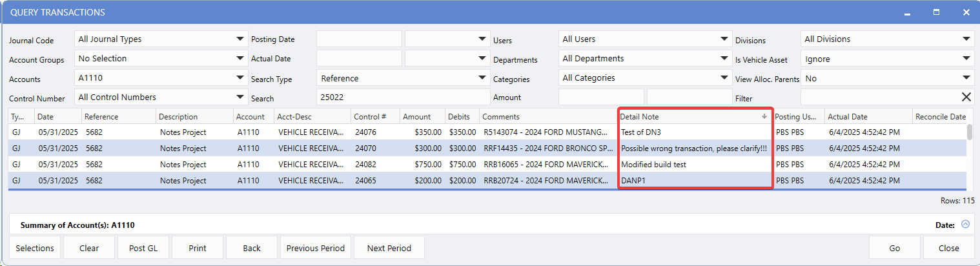Select the Departments combo box
The height and width of the screenshot is (266, 980).
tap(644, 59)
